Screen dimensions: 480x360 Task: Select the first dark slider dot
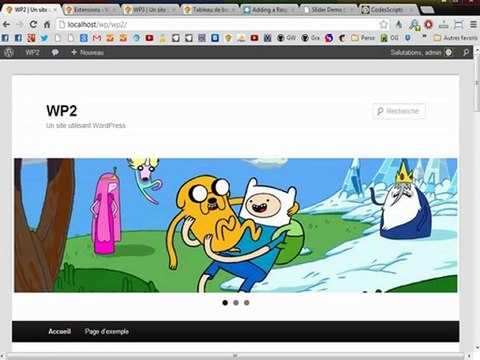coord(225,303)
